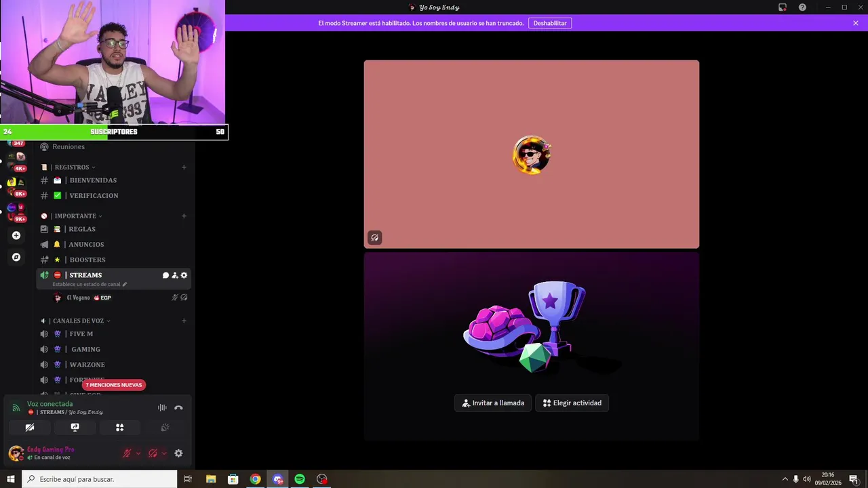This screenshot has width=868, height=488.
Task: Share your screen from voice panel
Action: point(75,428)
